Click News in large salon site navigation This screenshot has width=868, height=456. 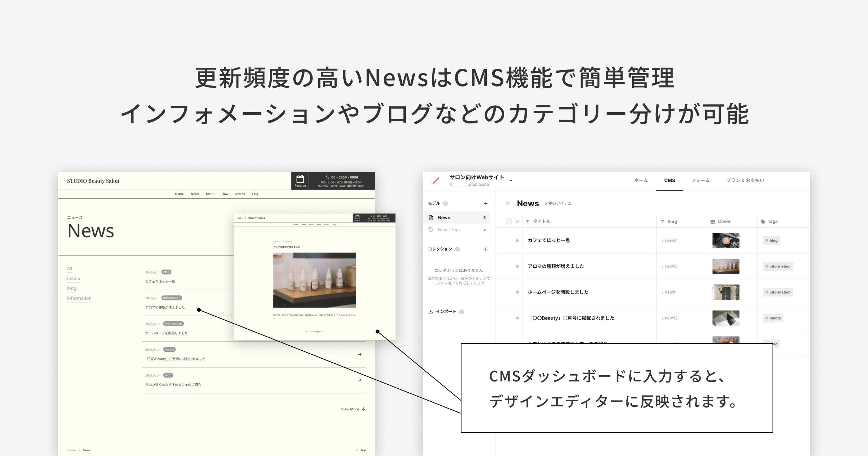(x=195, y=194)
